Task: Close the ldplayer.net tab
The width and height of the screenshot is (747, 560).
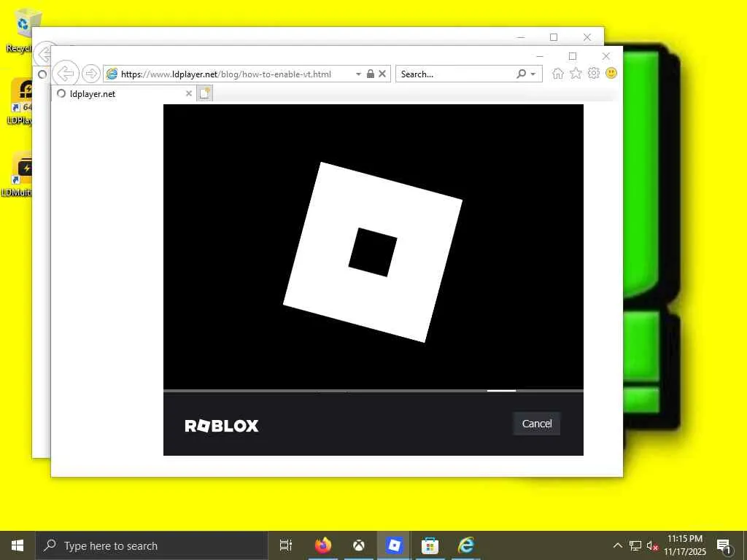Action: coord(189,94)
